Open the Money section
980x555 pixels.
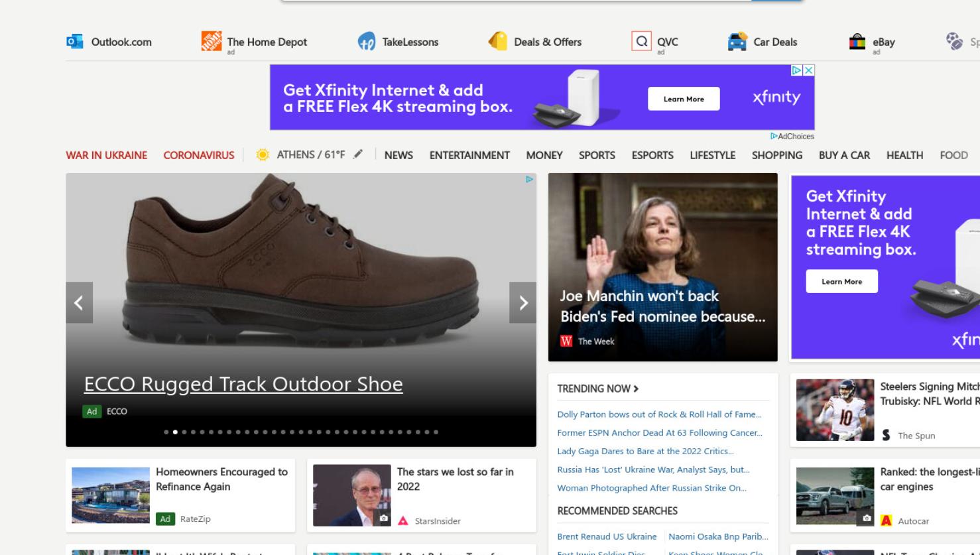544,155
